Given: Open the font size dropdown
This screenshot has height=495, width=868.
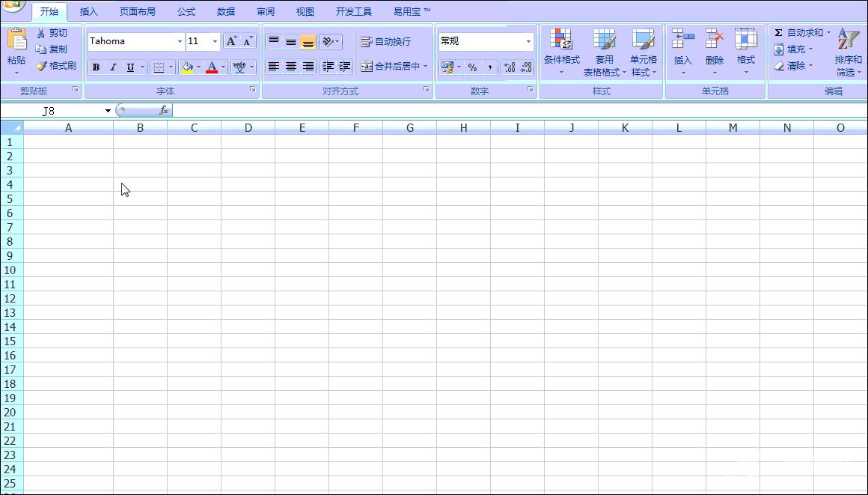Looking at the screenshot, I should coord(216,41).
